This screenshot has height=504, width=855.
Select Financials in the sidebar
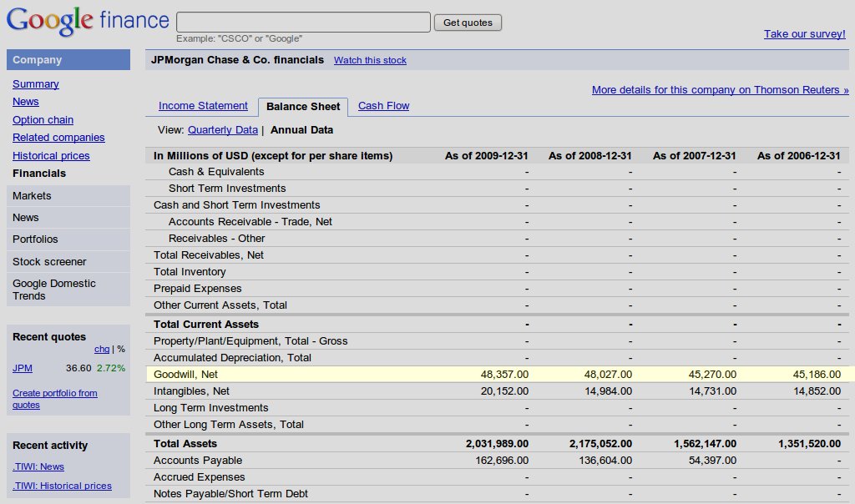pyautogui.click(x=39, y=174)
